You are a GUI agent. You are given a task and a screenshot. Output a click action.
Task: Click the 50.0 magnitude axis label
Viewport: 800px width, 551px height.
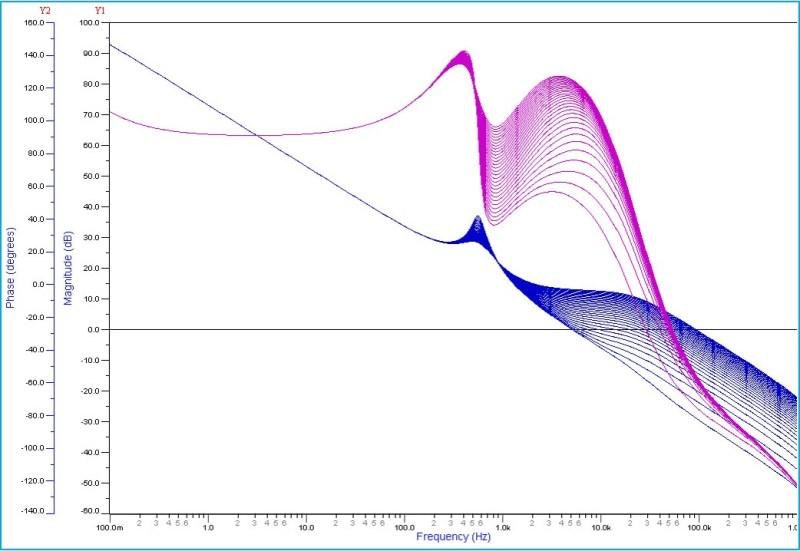click(x=91, y=176)
